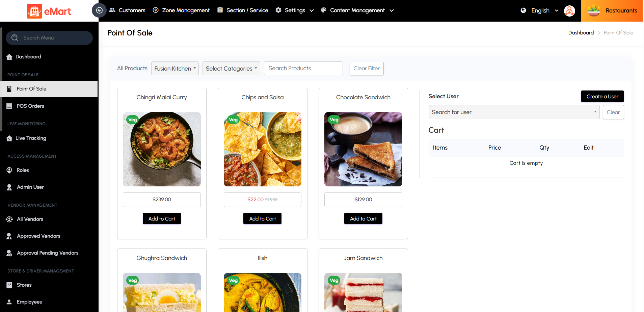Image resolution: width=644 pixels, height=312 pixels.
Task: Click the eMart logo
Action: pos(49,11)
